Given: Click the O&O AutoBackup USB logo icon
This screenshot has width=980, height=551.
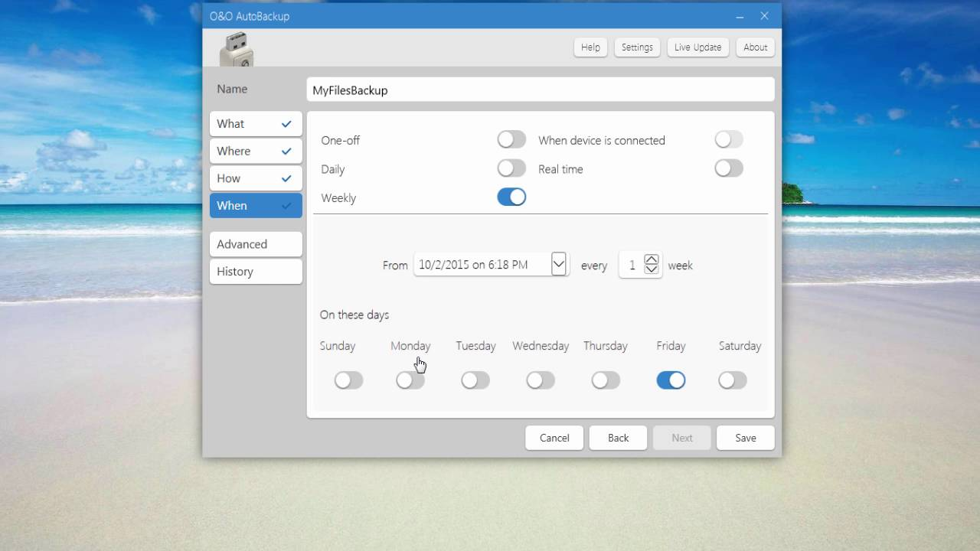Looking at the screenshot, I should pyautogui.click(x=237, y=49).
